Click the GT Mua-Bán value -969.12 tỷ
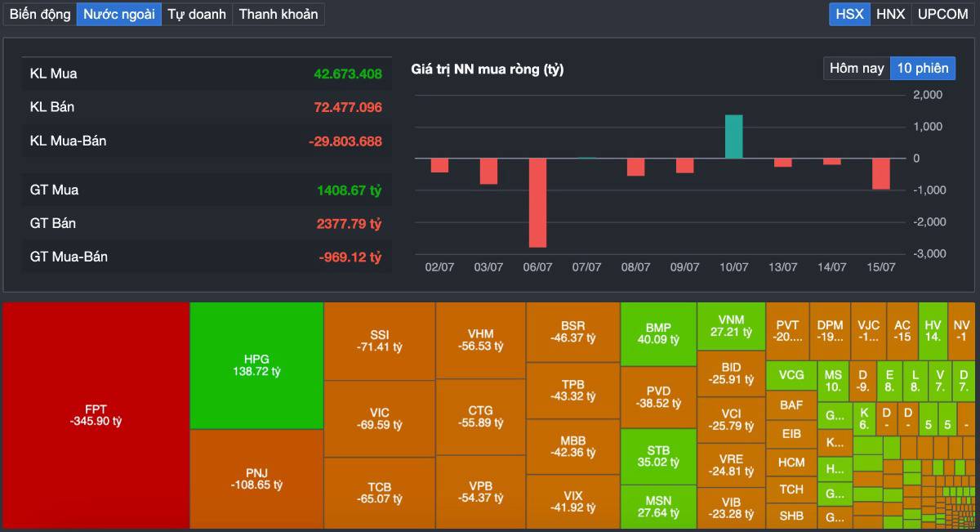 click(x=350, y=257)
